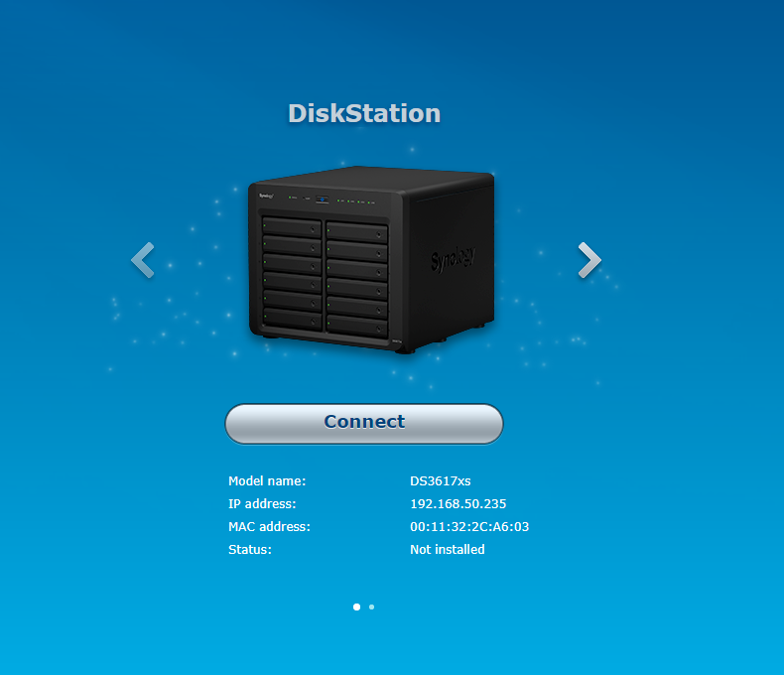The image size is (784, 675).
Task: Click the "IP address:" label
Action: pos(262,504)
